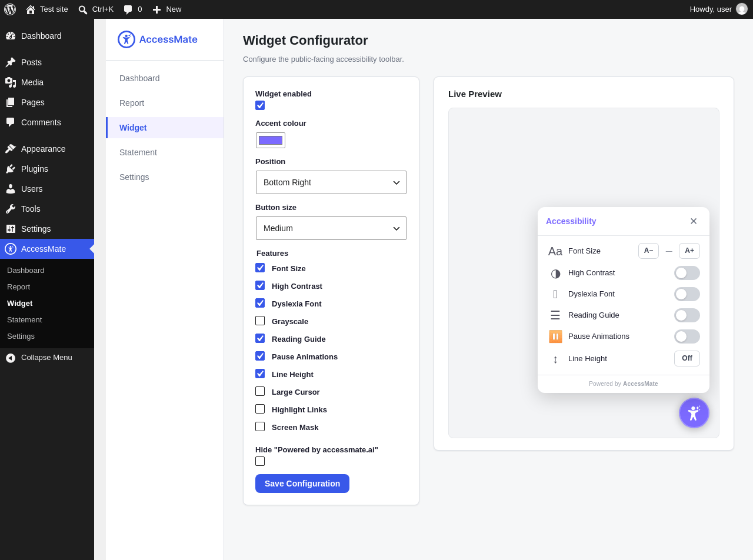
Task: Close the Accessibility preview panel
Action: [x=694, y=221]
